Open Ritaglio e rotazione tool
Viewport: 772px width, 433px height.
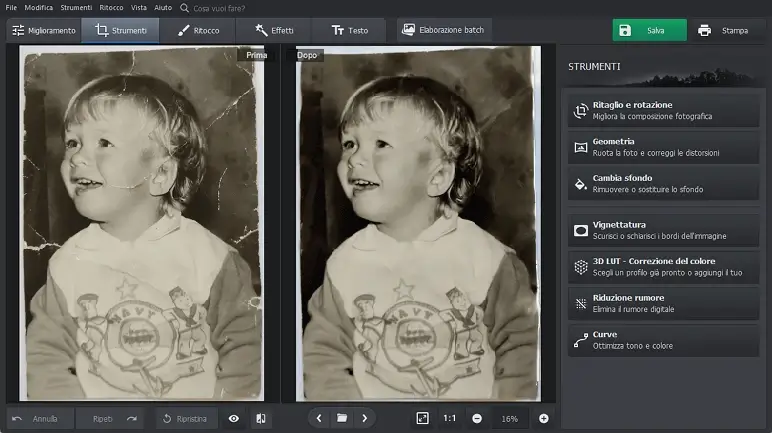click(663, 110)
